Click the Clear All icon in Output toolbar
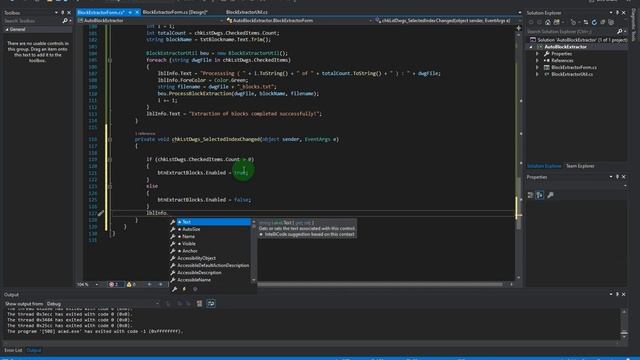The width and height of the screenshot is (640, 360). [199, 304]
